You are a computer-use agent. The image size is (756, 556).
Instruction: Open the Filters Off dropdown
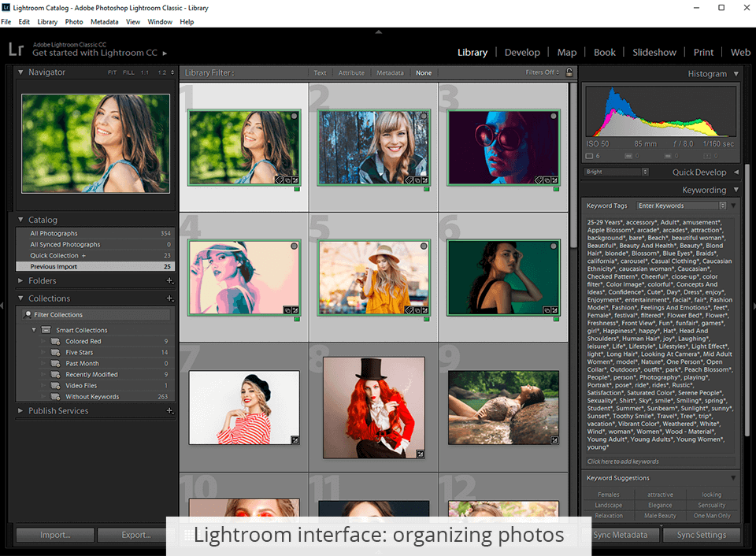tap(543, 72)
